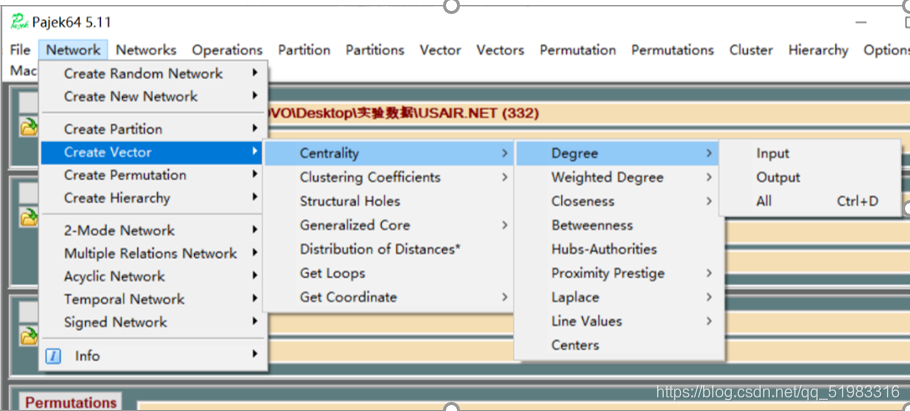910x411 pixels.
Task: Open the Partition menu
Action: (304, 50)
